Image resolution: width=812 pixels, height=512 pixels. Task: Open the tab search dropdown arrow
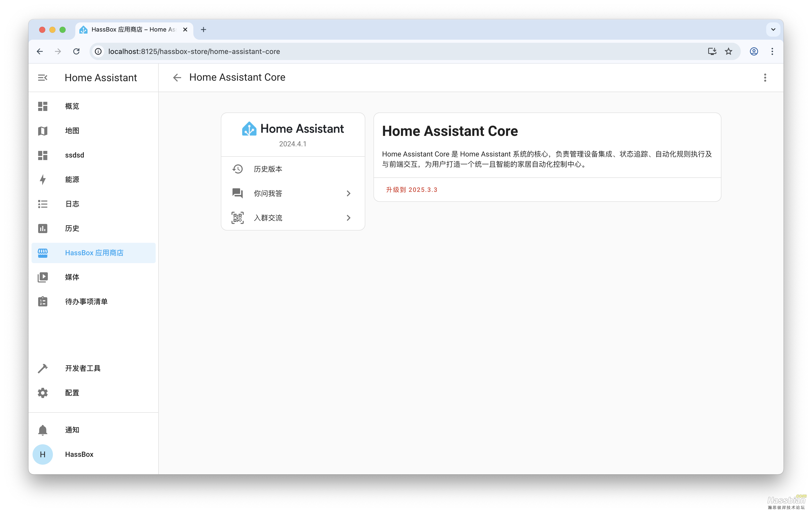pos(773,29)
